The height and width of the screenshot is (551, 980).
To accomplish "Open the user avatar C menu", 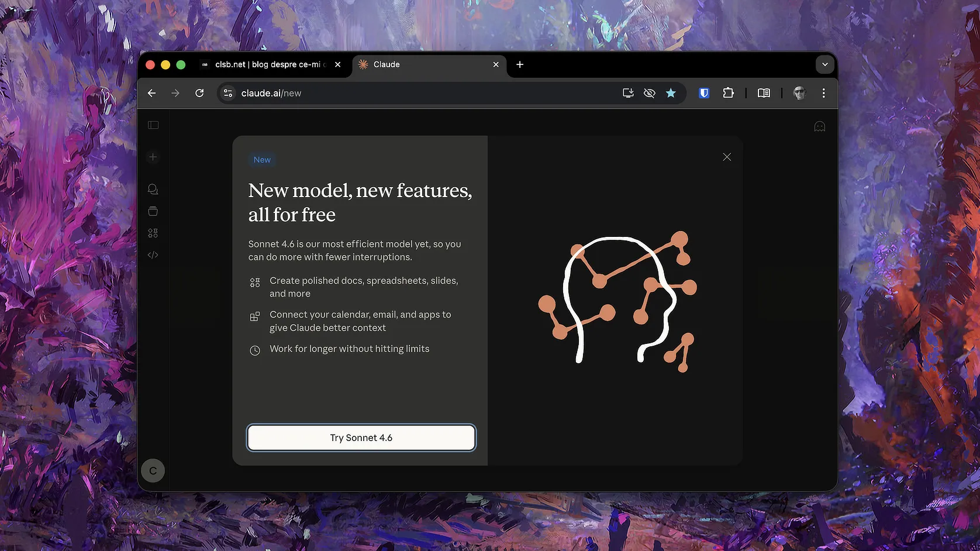I will point(153,471).
